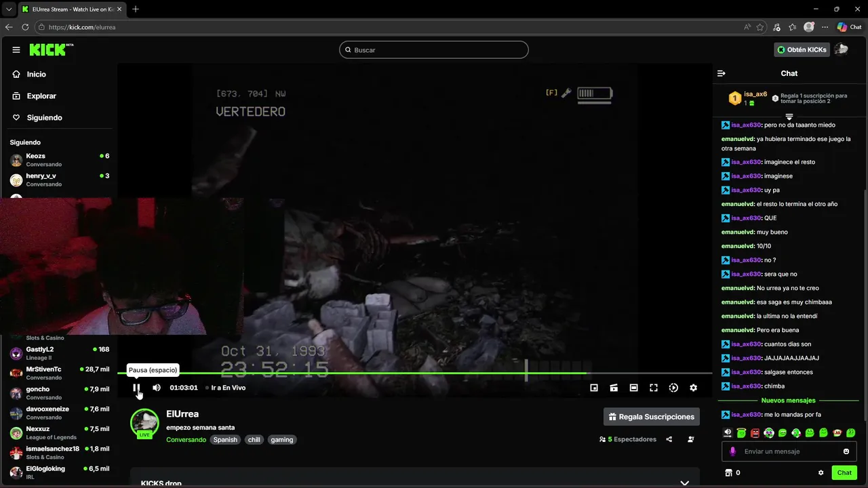
Task: Select the chill tag
Action: [x=254, y=439]
